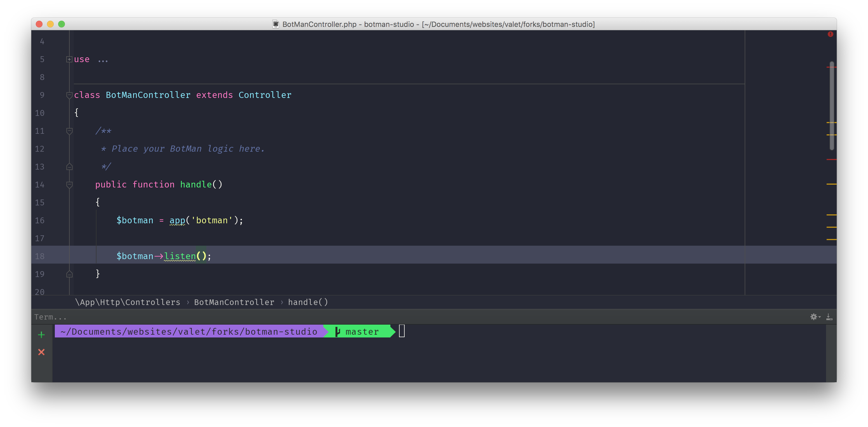The image size is (868, 427).
Task: Click the 'use' keyword on line 5
Action: (82, 59)
